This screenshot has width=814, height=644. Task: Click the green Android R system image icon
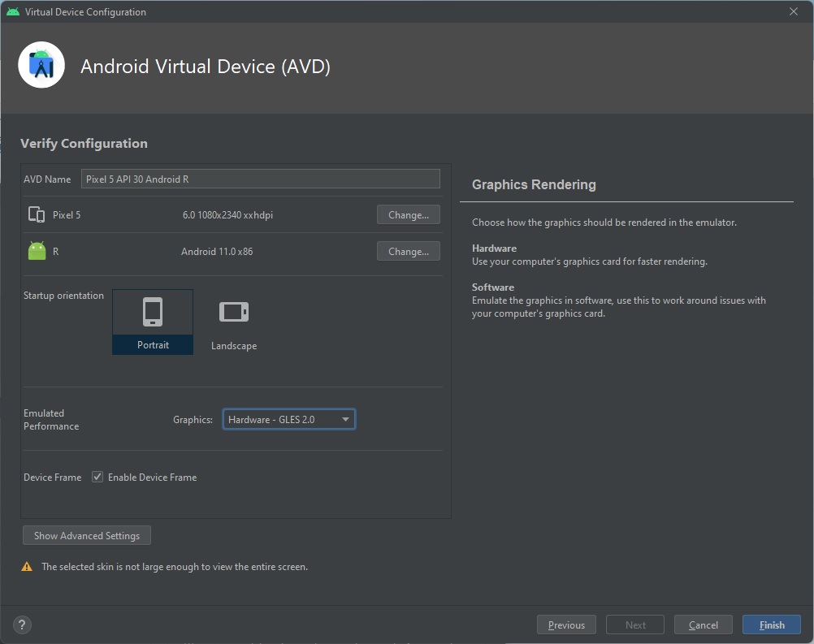[37, 251]
